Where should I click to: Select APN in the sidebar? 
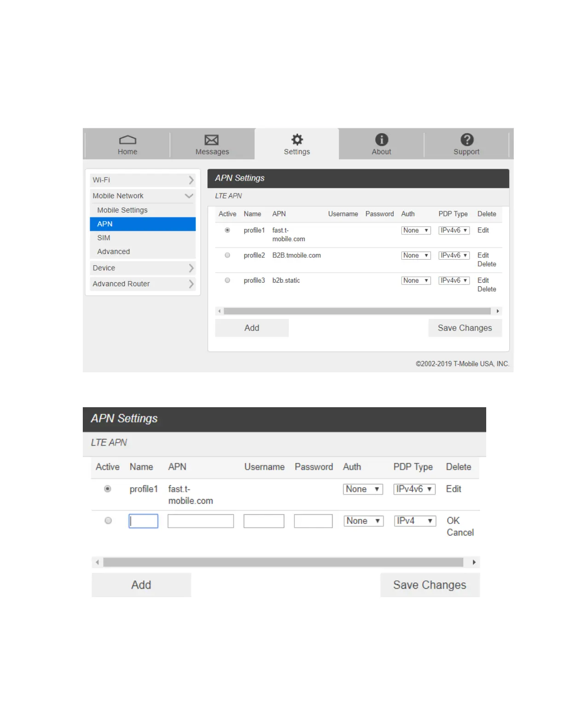(x=143, y=224)
